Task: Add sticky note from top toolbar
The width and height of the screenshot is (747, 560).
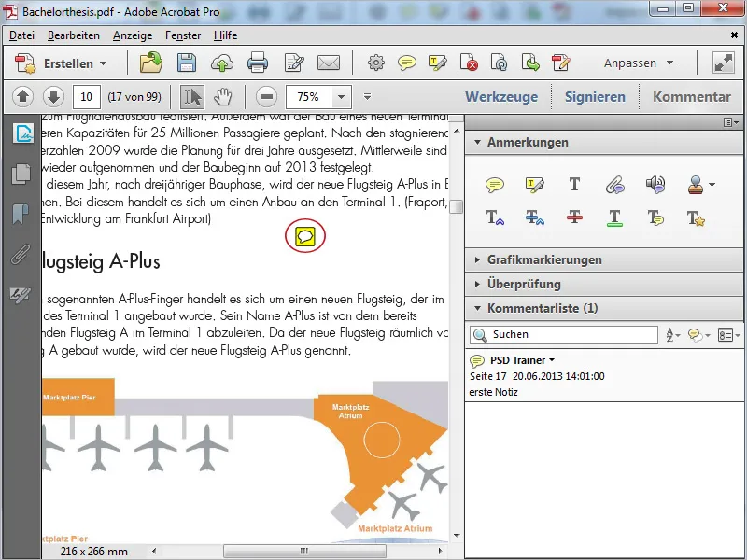Action: pos(407,63)
